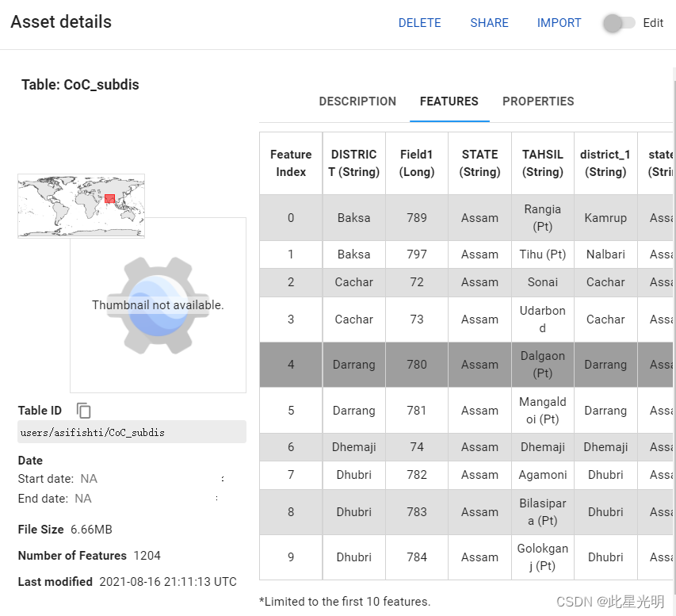Select the feature row with index 0
Screen dimensions: 676x616
291,218
